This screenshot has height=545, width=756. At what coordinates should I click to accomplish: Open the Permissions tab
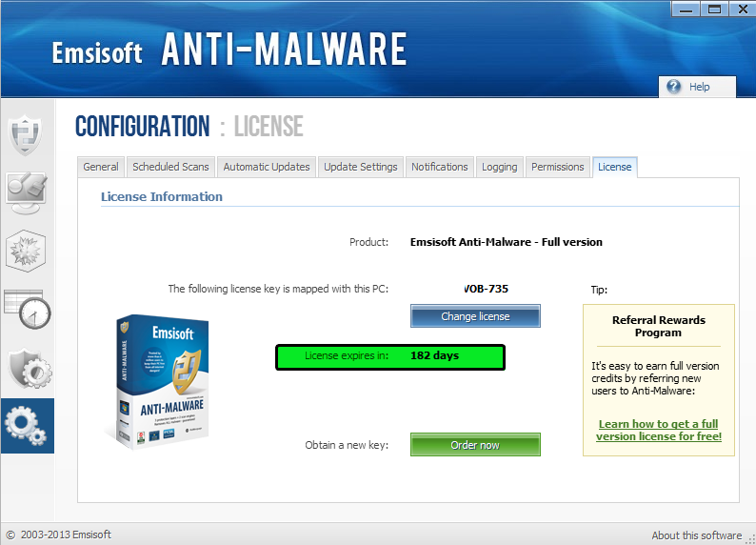click(x=557, y=167)
